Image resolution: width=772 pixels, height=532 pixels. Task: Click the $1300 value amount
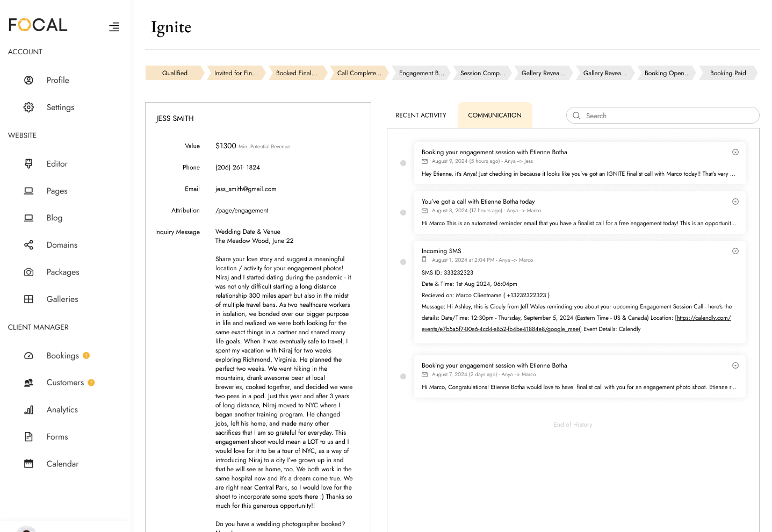click(x=226, y=146)
